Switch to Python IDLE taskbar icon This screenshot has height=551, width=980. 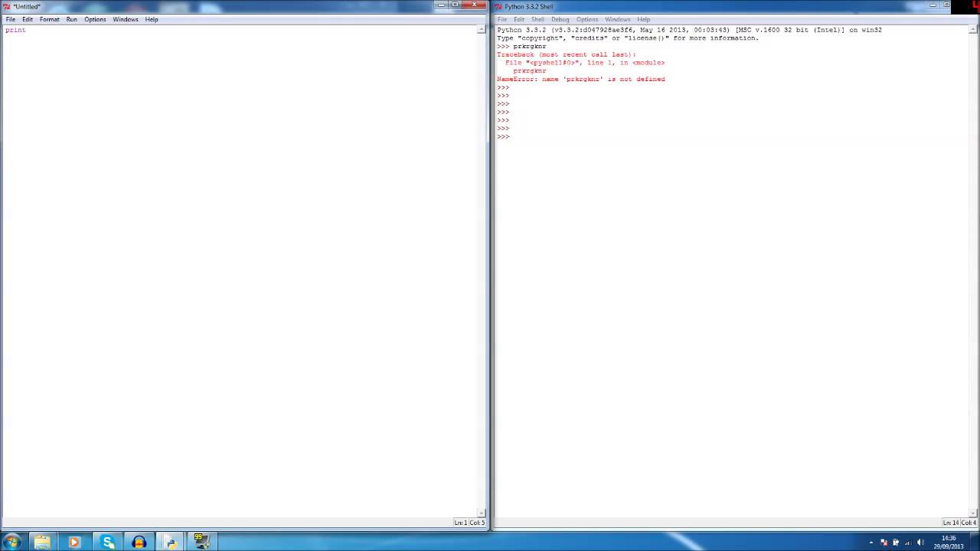pos(171,542)
